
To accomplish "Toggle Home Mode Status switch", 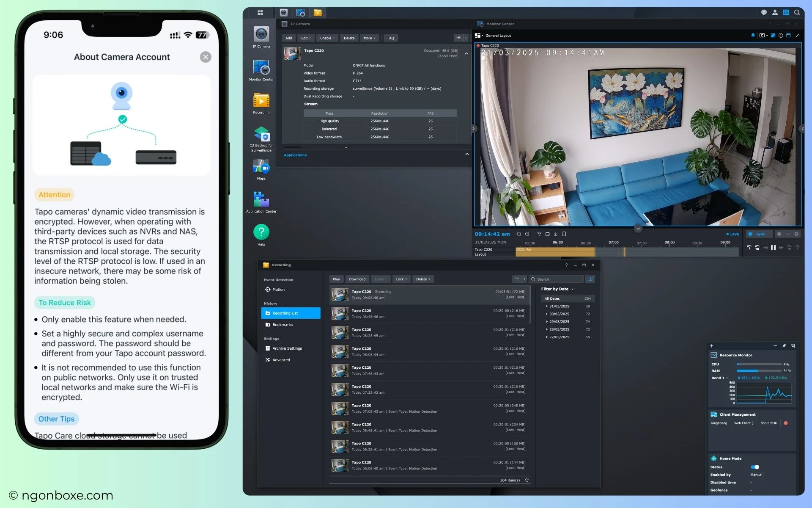I will click(x=755, y=467).
